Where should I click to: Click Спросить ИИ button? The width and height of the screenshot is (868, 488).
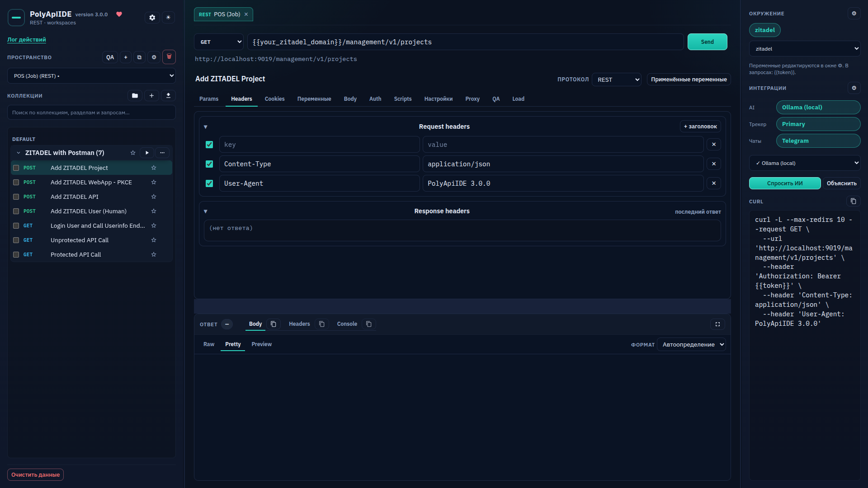point(785,183)
